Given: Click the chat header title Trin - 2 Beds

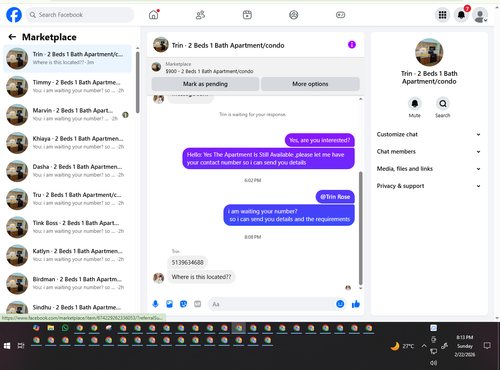Looking at the screenshot, I should pyautogui.click(x=228, y=45).
